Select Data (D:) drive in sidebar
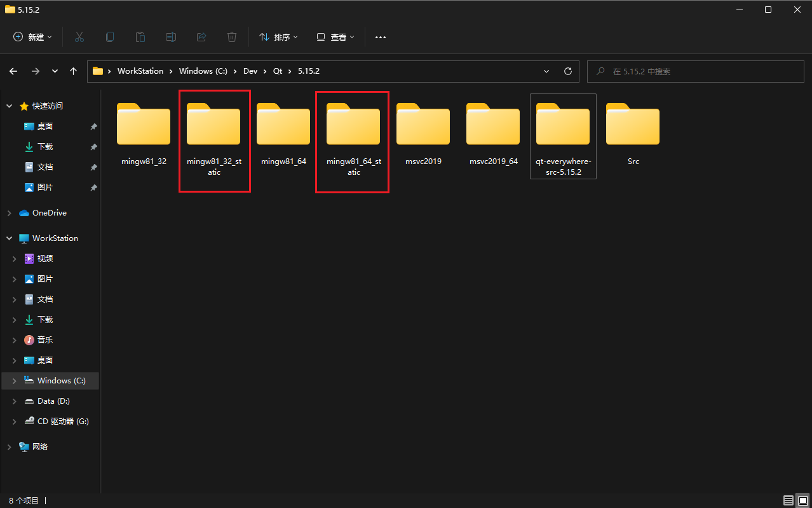The width and height of the screenshot is (812, 508). tap(53, 401)
